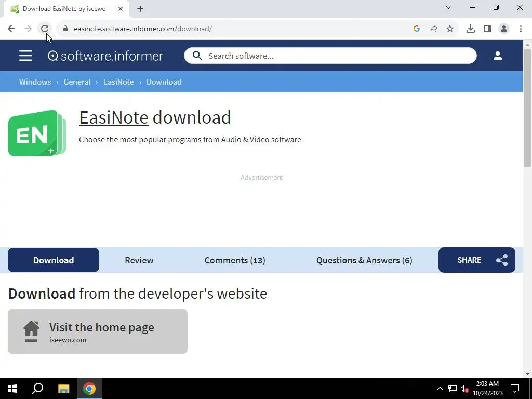Open the Chrome downloads panel
This screenshot has width=532, height=399.
point(471,29)
